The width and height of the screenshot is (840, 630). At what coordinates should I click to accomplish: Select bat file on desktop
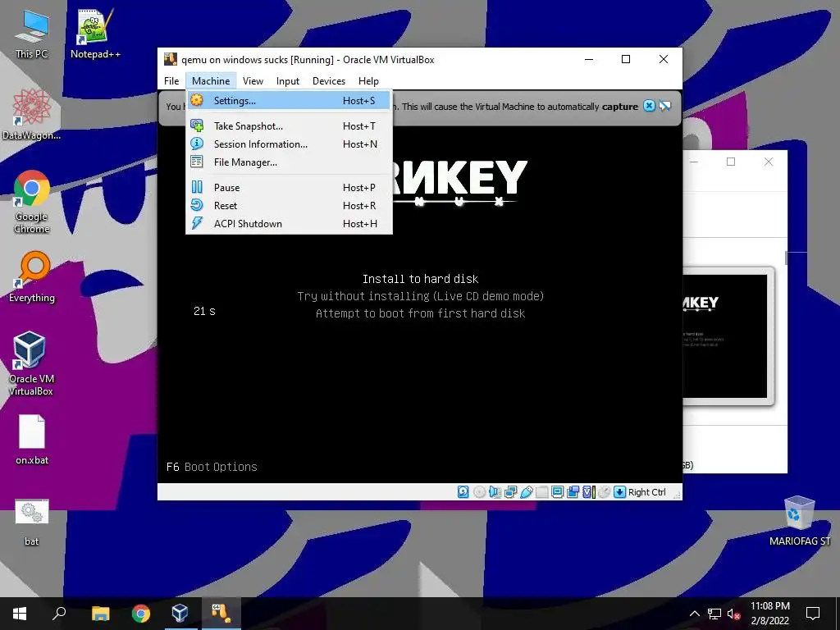pos(31,523)
